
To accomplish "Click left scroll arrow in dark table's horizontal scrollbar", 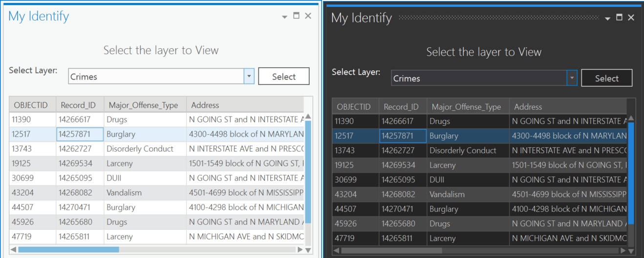I will (336, 251).
